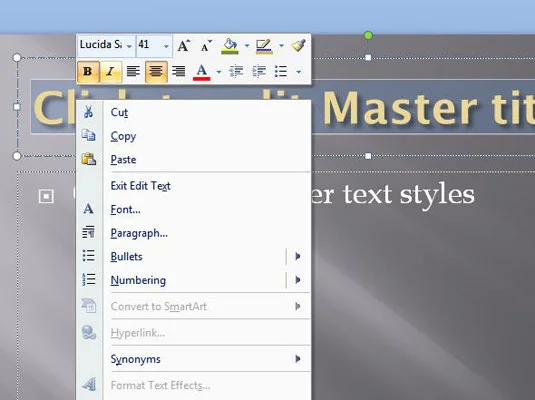
Task: Open the Synonyms submenu
Action: click(194, 359)
